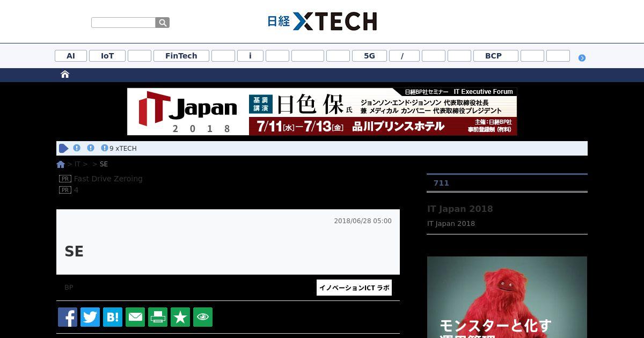The height and width of the screenshot is (338, 644).
Task: Click the 2018/06/28 05:00 date text
Action: coord(363,221)
